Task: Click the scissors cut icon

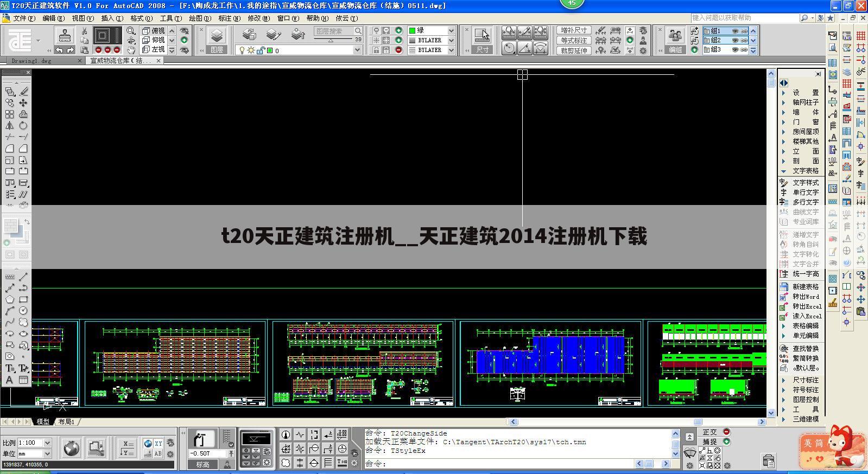Action: click(84, 31)
